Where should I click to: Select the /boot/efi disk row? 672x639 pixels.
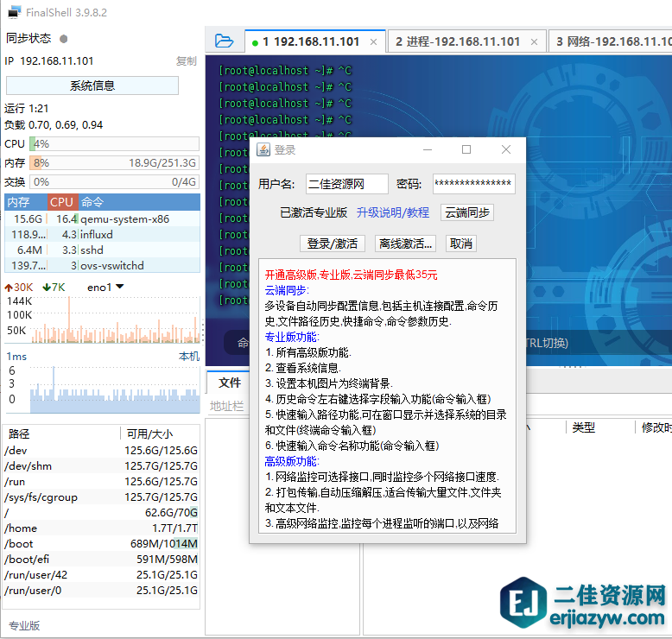(x=101, y=560)
